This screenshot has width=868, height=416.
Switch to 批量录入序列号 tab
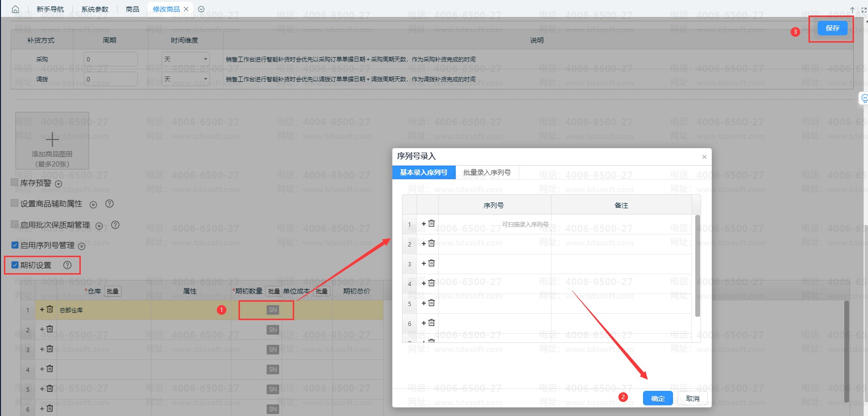487,172
